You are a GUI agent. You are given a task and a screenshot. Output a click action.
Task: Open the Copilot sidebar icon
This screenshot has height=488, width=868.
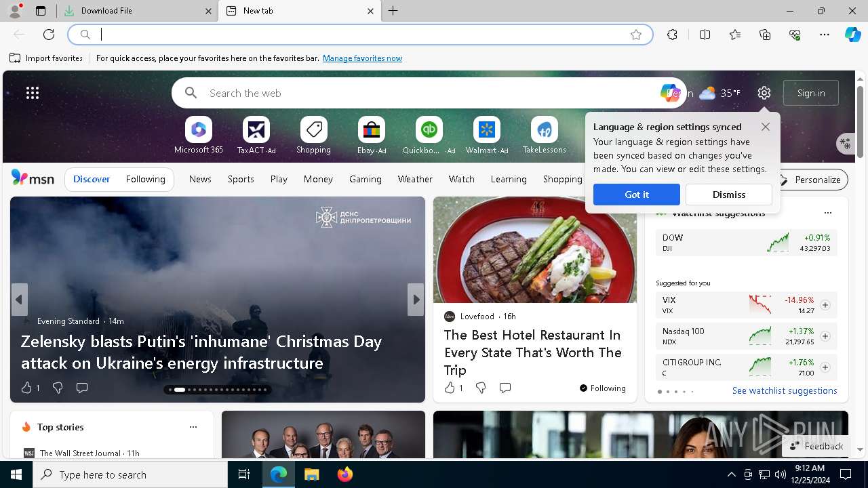[852, 35]
